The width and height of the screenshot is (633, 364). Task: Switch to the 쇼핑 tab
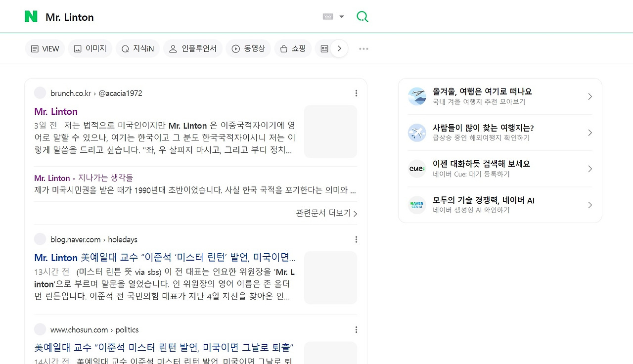(x=293, y=48)
